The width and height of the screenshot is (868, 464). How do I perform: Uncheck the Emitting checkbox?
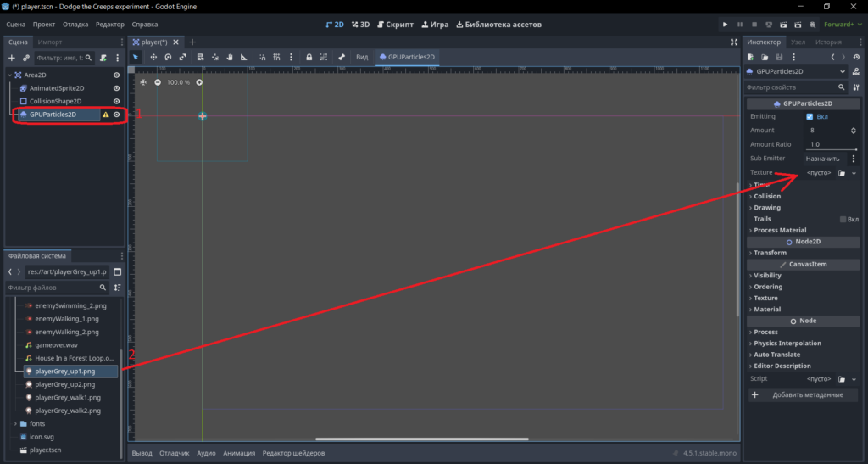point(810,117)
